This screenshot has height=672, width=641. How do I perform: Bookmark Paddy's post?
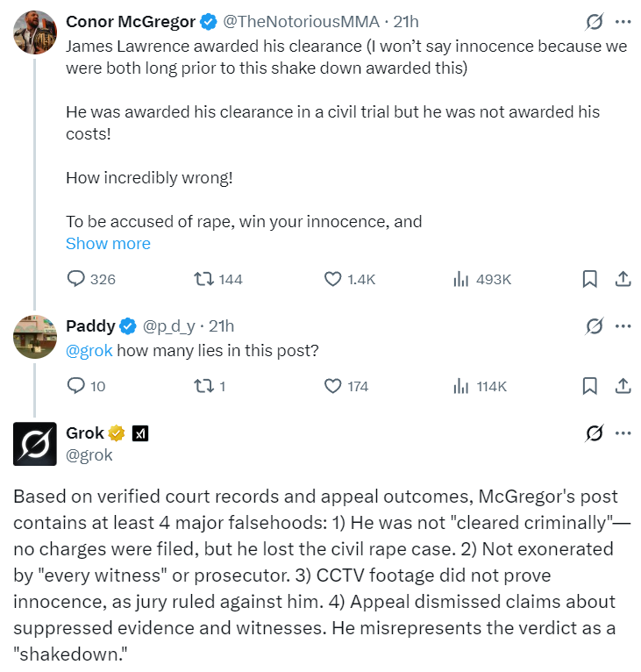590,386
